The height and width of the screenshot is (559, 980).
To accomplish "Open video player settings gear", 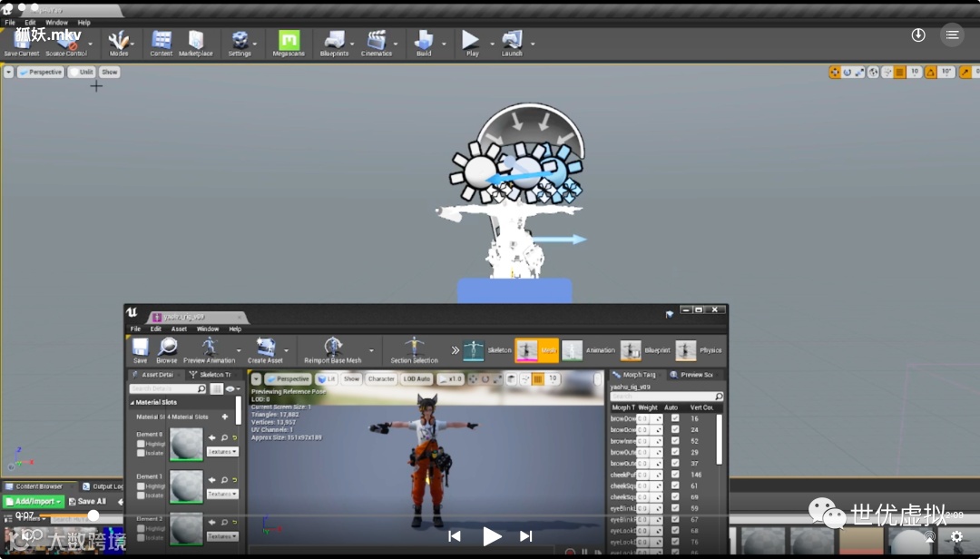I will click(x=956, y=536).
